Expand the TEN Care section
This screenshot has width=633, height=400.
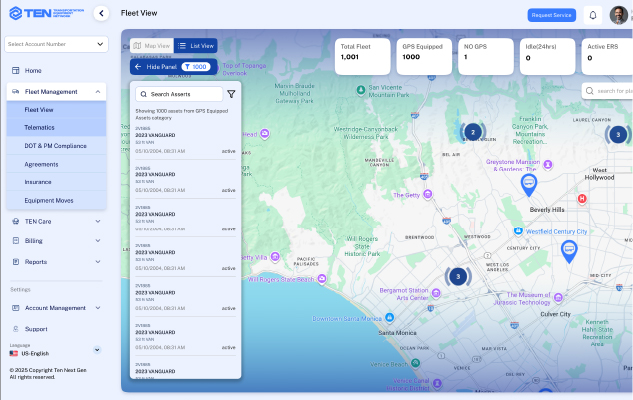point(98,221)
